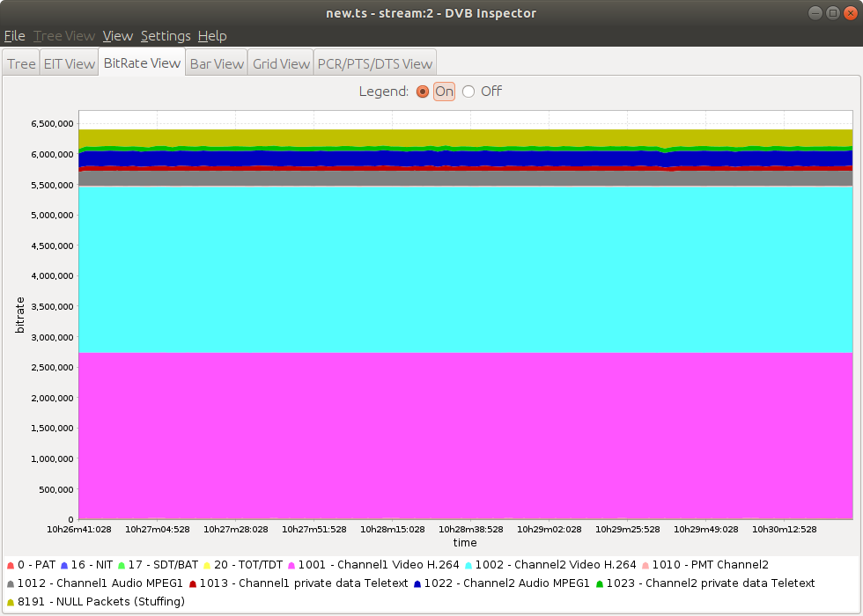Turn legend Off with radio button

point(468,92)
